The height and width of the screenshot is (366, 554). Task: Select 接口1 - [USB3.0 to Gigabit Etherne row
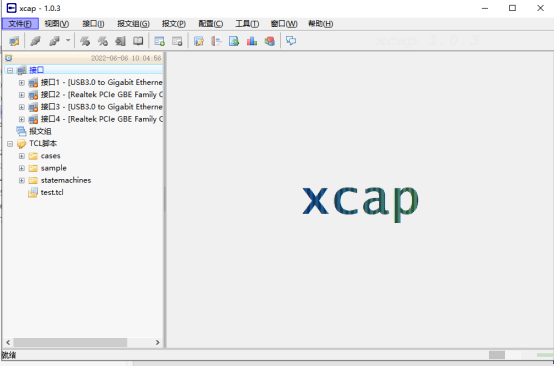(x=101, y=82)
